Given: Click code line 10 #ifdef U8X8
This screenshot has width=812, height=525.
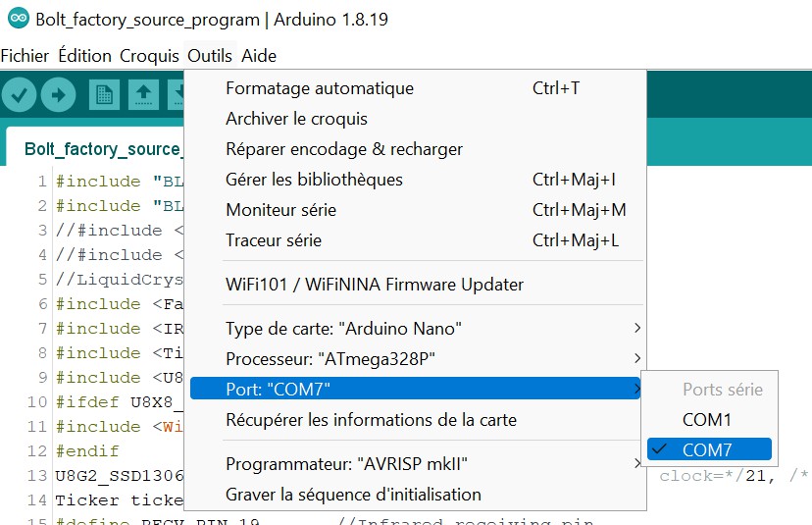Looking at the screenshot, I should (119, 402).
